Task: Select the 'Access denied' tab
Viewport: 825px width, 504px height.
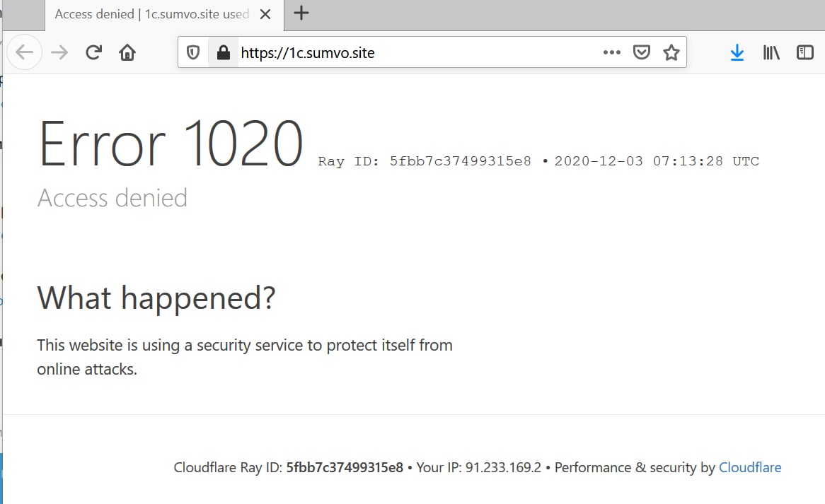Action: pyautogui.click(x=151, y=14)
